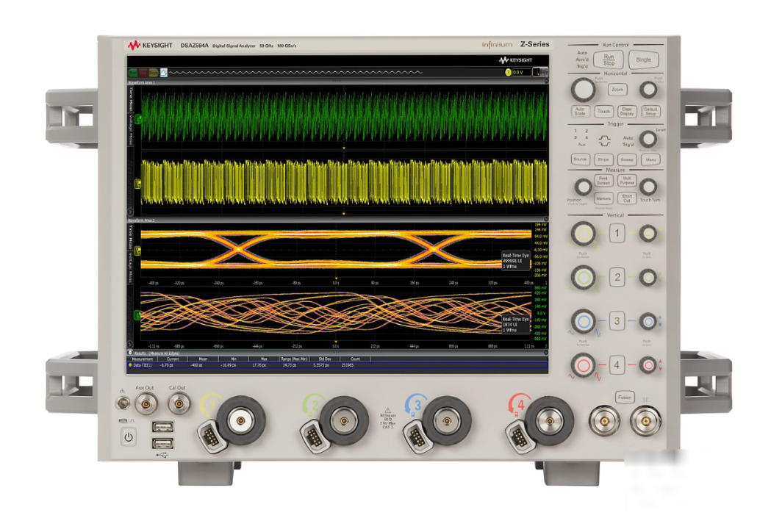The image size is (771, 532).
Task: Toggle the Touch screen control
Action: [604, 112]
